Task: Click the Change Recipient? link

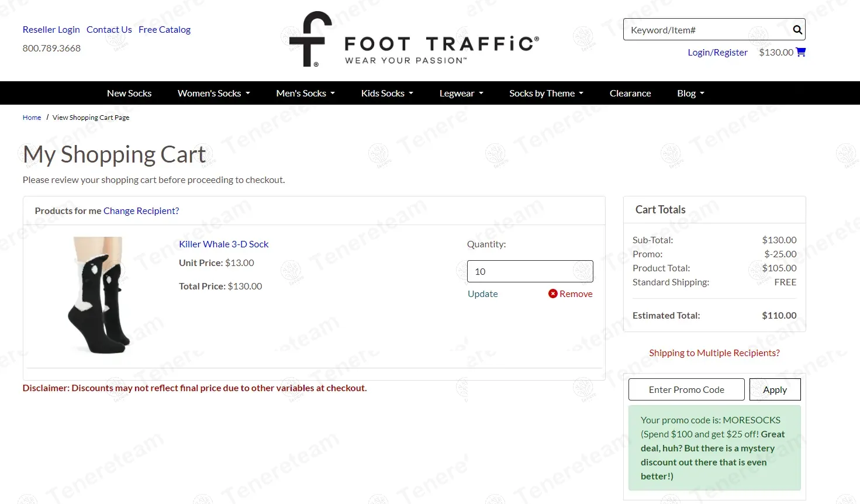Action: coord(141,210)
